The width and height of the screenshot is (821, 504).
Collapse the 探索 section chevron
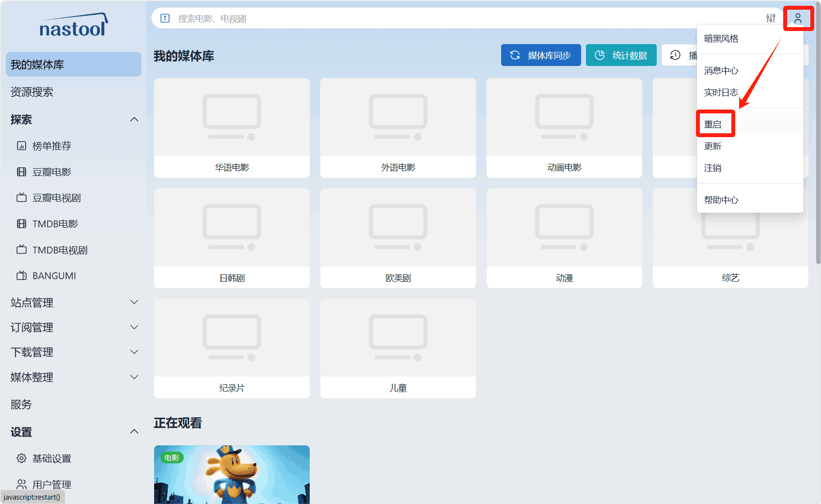(x=134, y=120)
